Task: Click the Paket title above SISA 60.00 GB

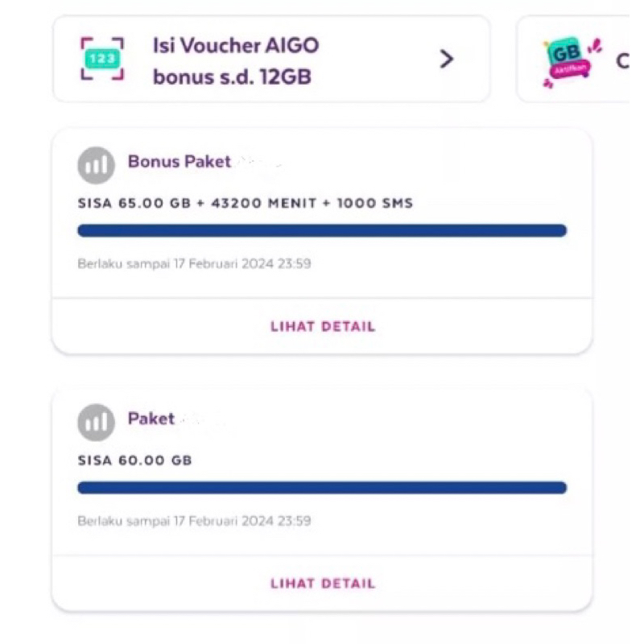Action: (151, 419)
